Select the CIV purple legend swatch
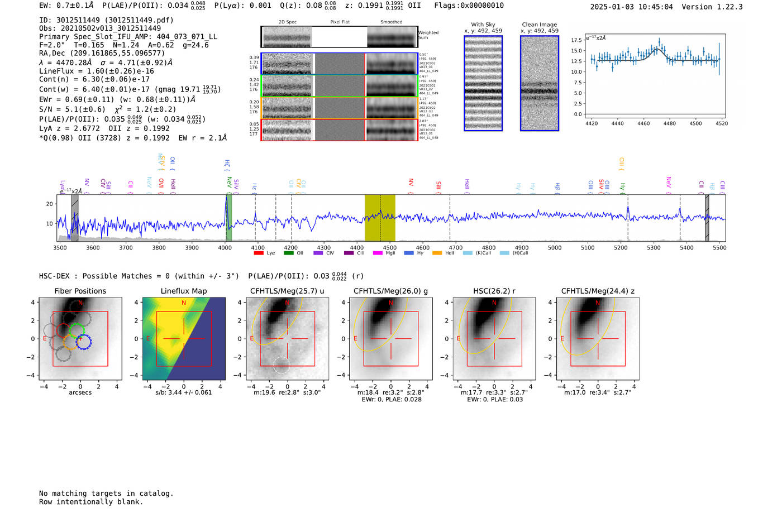The height and width of the screenshot is (532, 782). 318,253
